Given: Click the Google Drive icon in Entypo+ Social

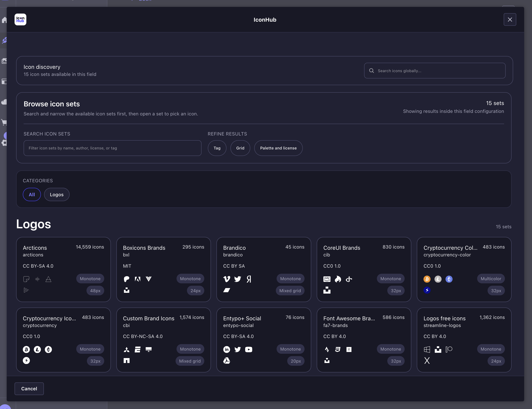Looking at the screenshot, I should (226, 361).
